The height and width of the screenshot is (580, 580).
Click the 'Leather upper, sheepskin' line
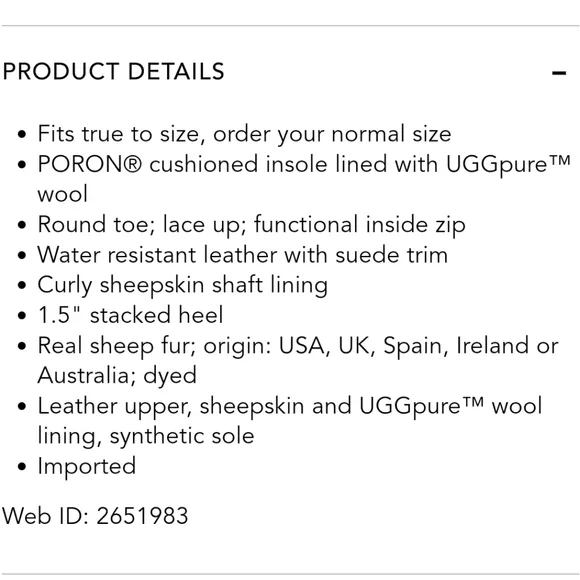(290, 406)
